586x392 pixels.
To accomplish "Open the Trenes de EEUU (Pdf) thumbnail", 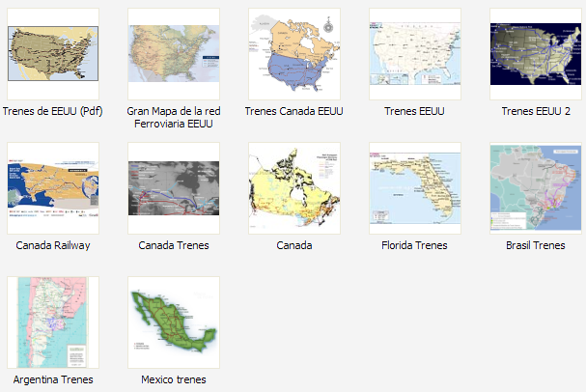I will 52,54.
